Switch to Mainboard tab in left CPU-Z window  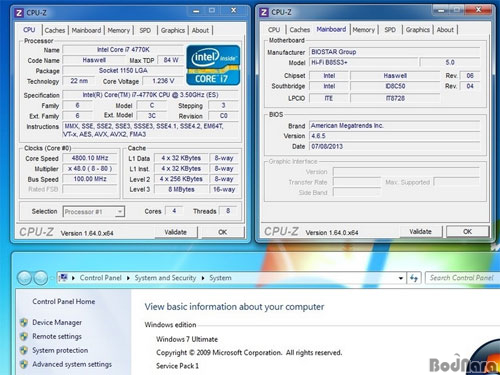pyautogui.click(x=86, y=30)
